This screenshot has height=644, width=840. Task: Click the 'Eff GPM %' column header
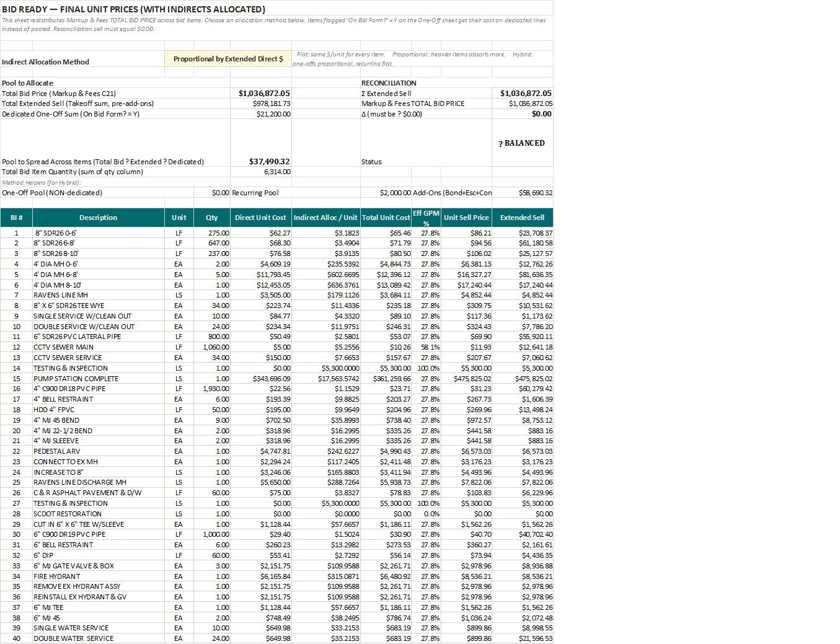[427, 218]
